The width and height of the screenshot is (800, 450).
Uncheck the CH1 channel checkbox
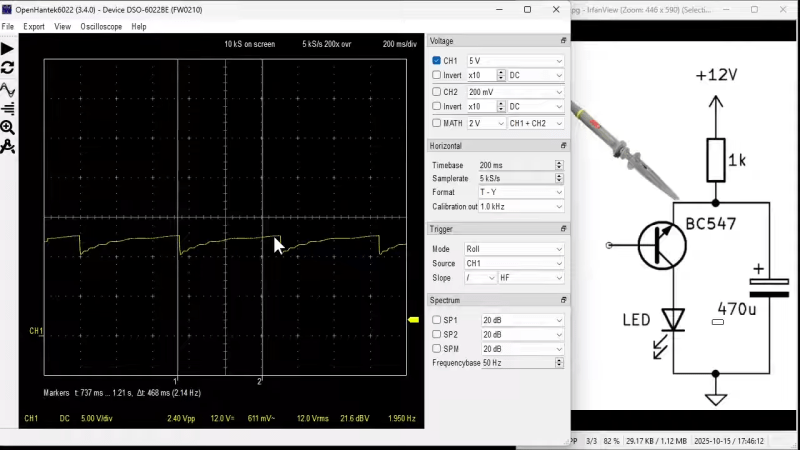point(436,61)
